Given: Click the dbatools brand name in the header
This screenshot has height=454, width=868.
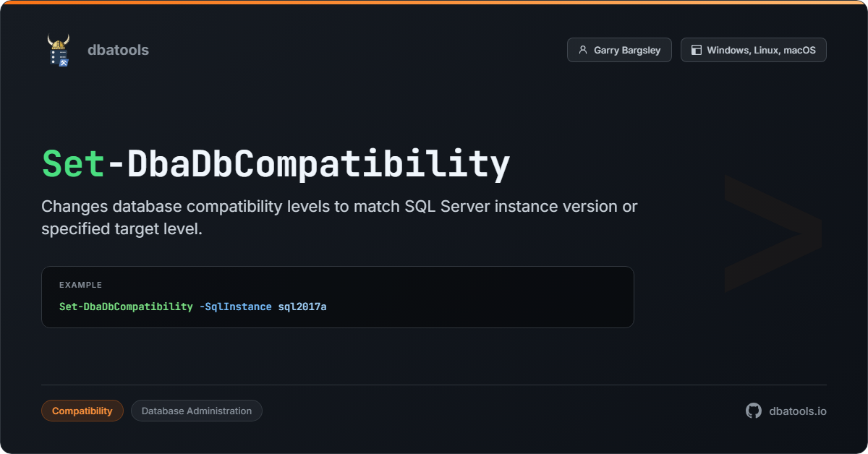Looking at the screenshot, I should pyautogui.click(x=118, y=50).
